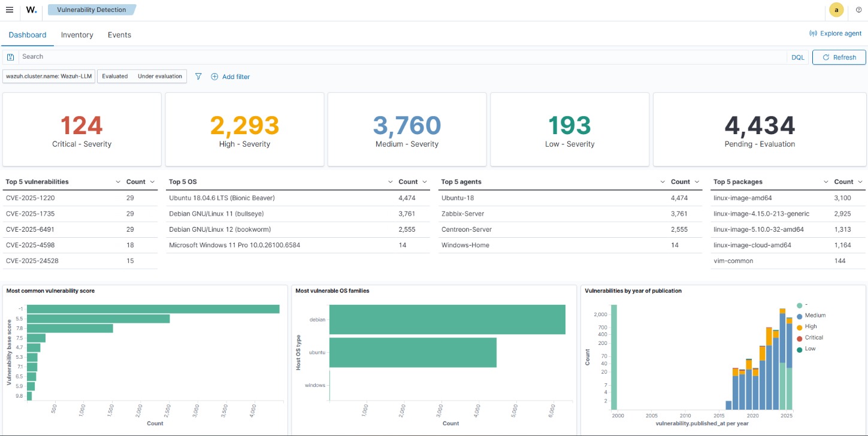Click the Explore agent signal icon
Image resolution: width=868 pixels, height=436 pixels.
(x=813, y=34)
